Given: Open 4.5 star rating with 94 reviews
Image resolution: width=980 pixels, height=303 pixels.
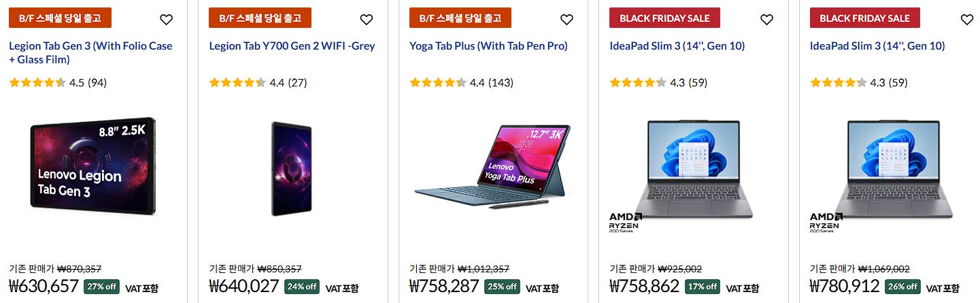Looking at the screenshot, I should [x=58, y=82].
